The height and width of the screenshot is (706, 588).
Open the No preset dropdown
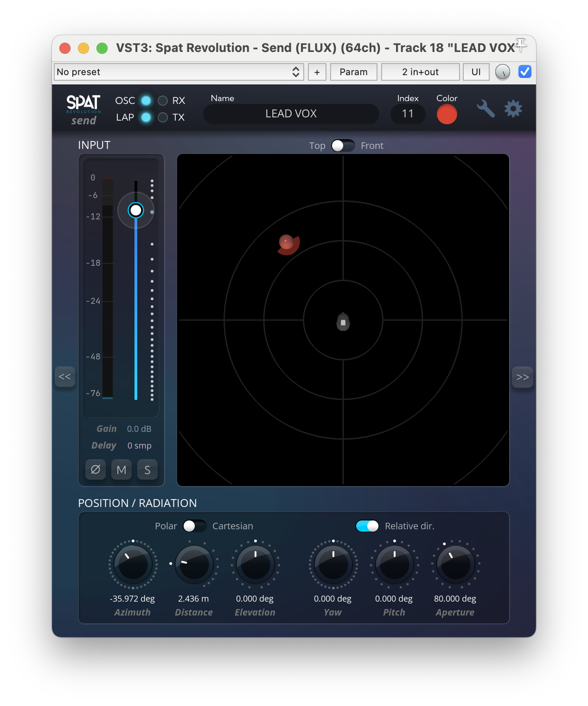[x=179, y=72]
